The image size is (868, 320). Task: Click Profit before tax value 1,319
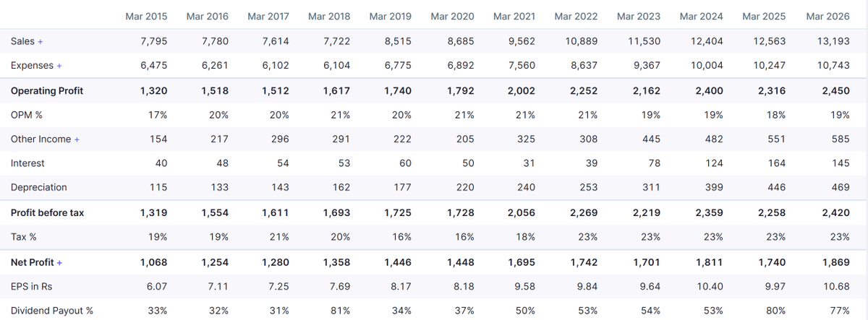click(x=154, y=212)
